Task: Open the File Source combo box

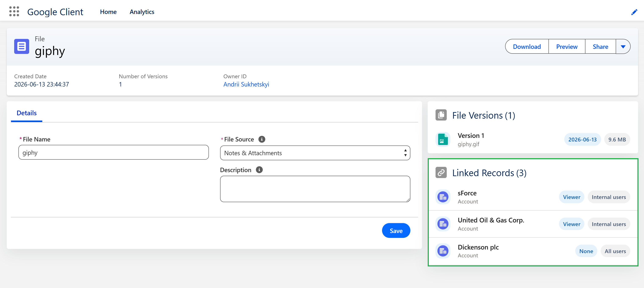Action: (315, 153)
